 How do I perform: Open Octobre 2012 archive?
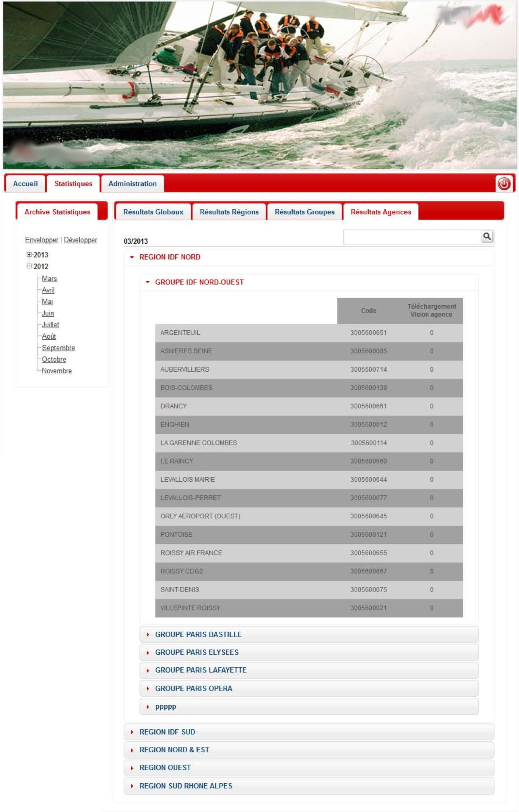(x=54, y=359)
